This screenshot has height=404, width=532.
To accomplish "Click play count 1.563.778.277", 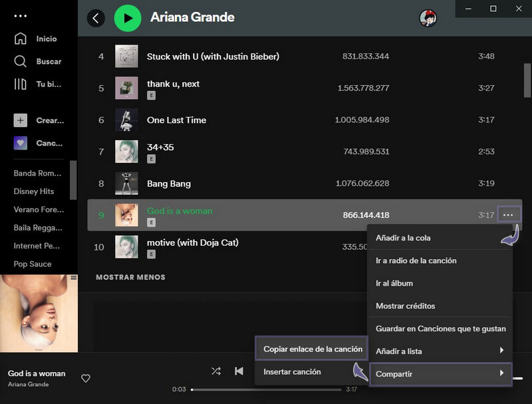I will pos(363,88).
